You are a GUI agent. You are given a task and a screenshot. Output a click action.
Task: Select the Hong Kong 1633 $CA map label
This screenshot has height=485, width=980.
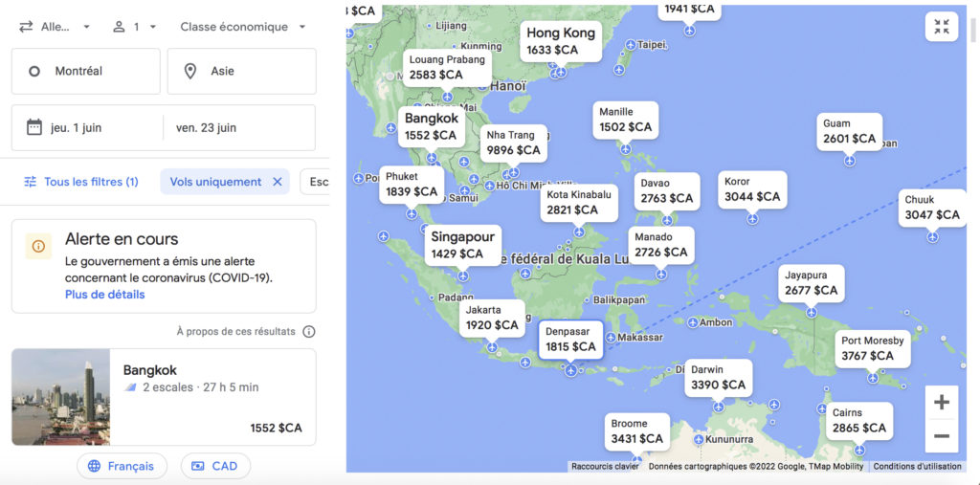pyautogui.click(x=561, y=41)
